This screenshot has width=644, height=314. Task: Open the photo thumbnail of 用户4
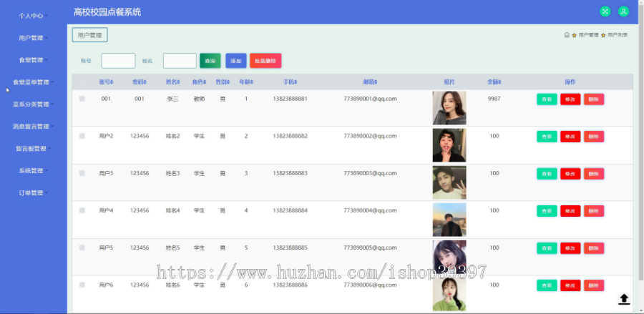pyautogui.click(x=449, y=220)
